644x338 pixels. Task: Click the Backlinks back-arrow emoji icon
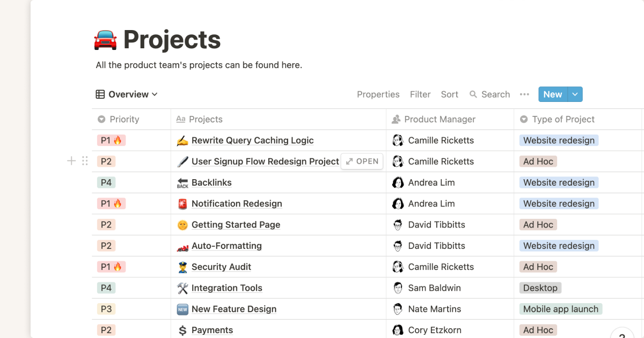pyautogui.click(x=182, y=183)
